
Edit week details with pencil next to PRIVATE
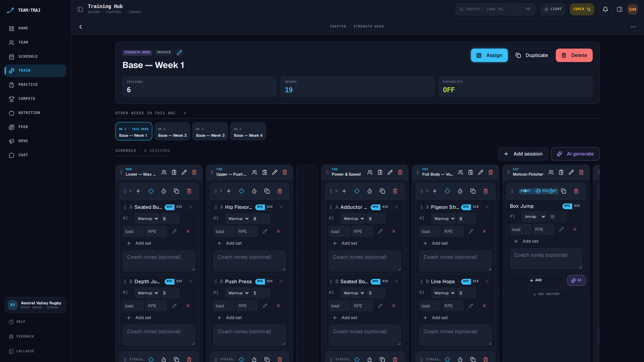[179, 52]
